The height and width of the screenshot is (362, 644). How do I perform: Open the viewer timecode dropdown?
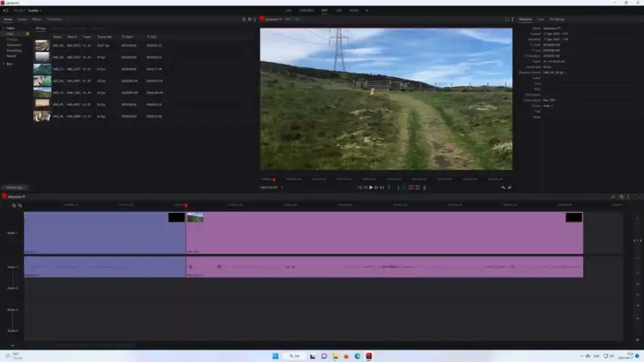click(282, 188)
